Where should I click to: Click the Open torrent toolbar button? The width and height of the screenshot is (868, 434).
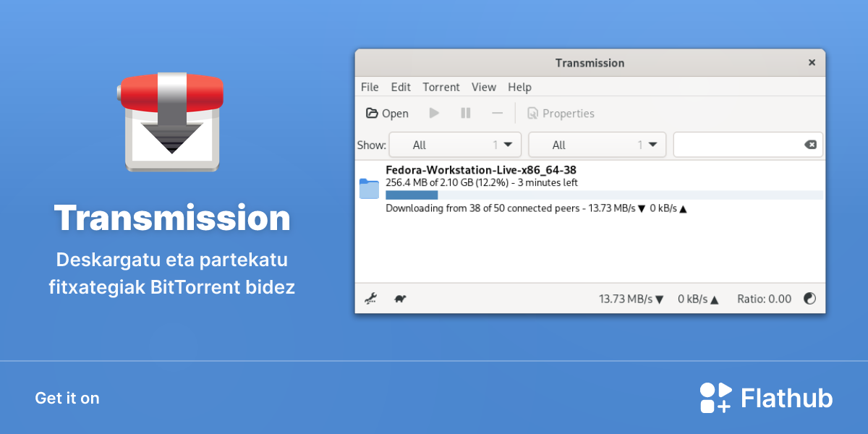[387, 114]
